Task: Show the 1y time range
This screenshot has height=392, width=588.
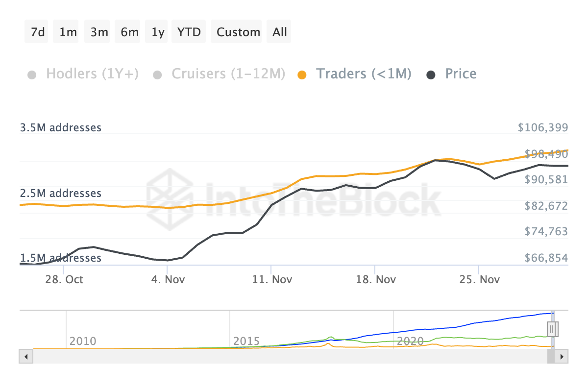Action: click(158, 32)
